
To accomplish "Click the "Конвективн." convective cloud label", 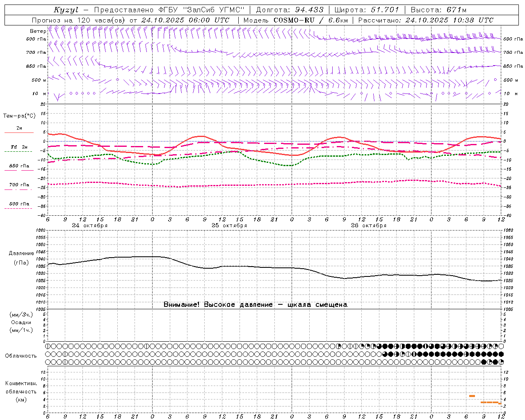I will tap(21, 383).
